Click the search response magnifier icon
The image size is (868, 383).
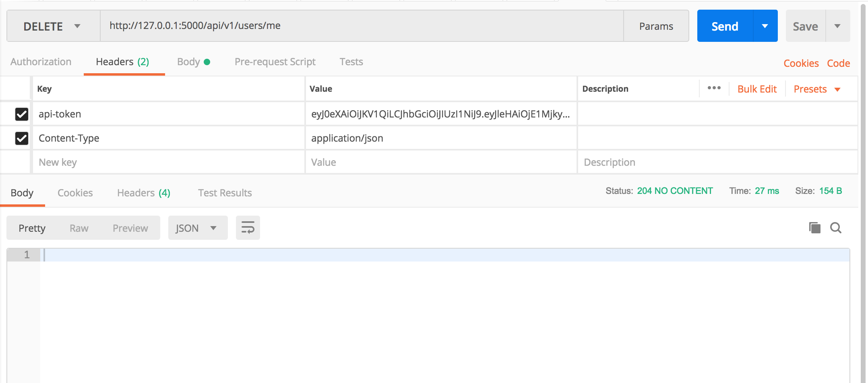coord(836,228)
